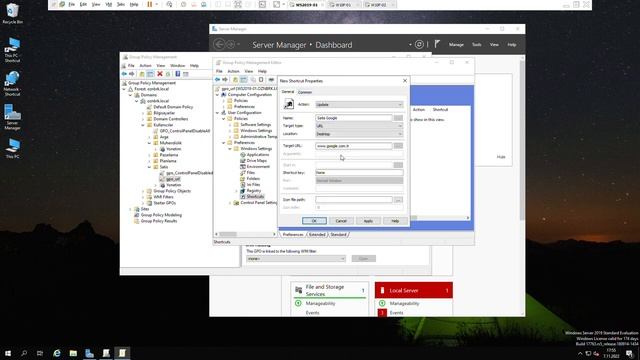This screenshot has height=360, width=640.
Task: Click pause button in VM toolbar
Action: (149, 4)
